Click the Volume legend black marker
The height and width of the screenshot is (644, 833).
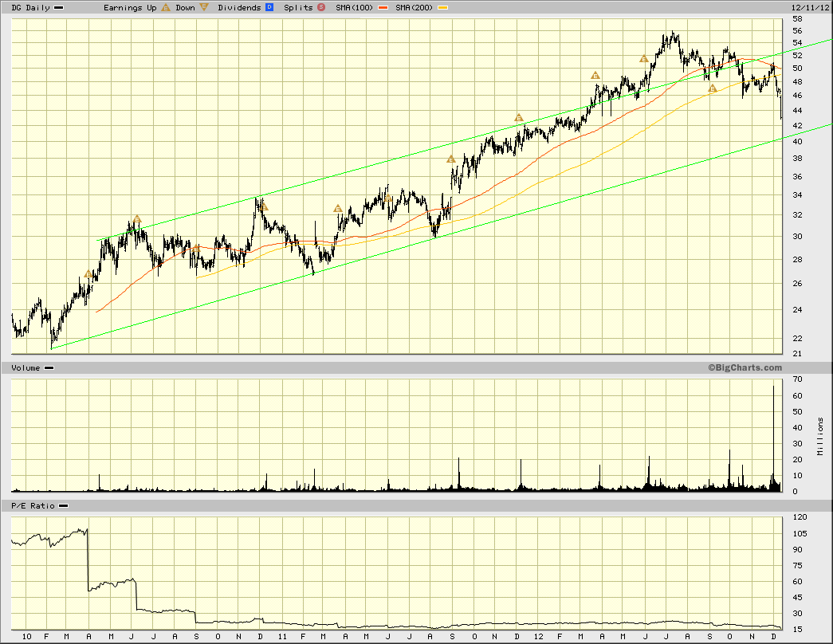pyautogui.click(x=49, y=367)
